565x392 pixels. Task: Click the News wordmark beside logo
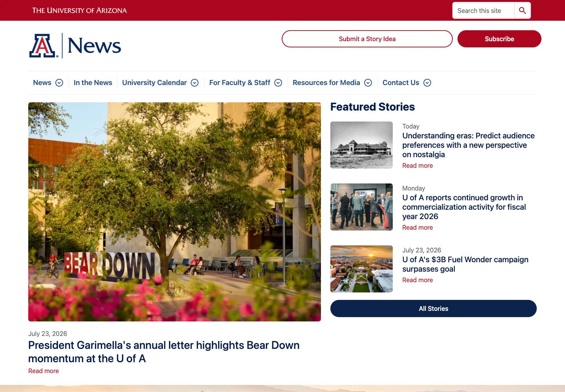tap(94, 46)
